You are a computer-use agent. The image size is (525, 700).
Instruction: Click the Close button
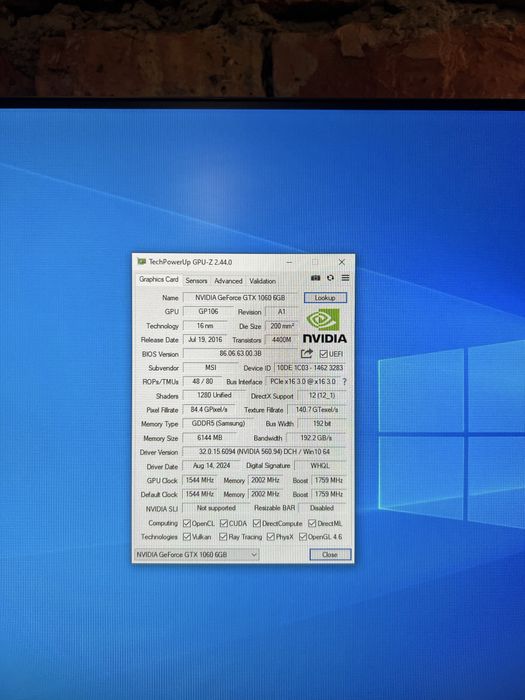330,554
